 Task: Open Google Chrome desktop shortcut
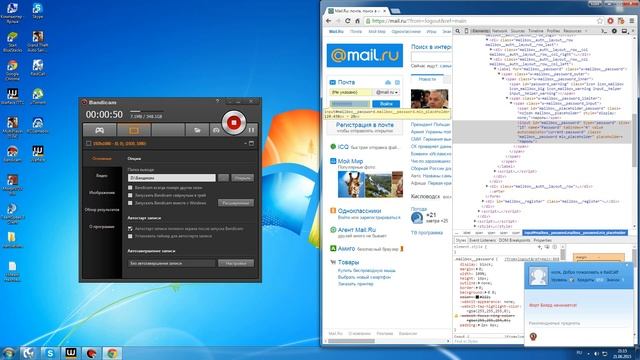coord(12,70)
